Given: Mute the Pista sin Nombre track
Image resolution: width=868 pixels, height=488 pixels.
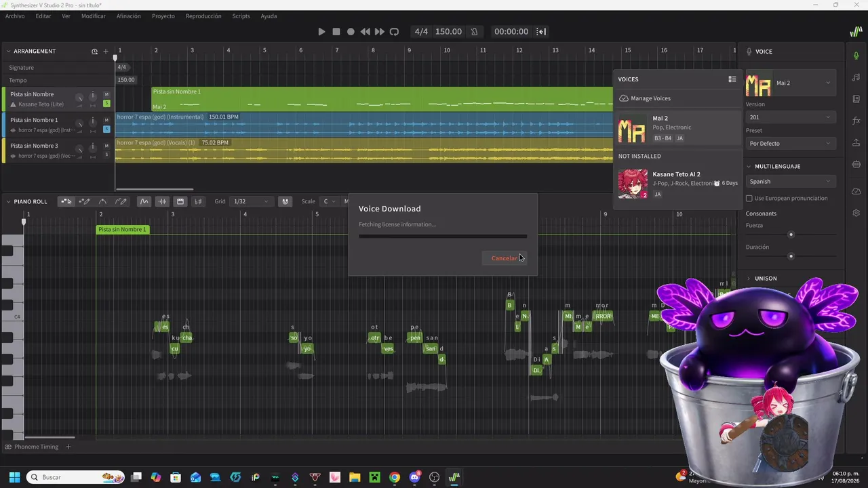Looking at the screenshot, I should pos(106,94).
